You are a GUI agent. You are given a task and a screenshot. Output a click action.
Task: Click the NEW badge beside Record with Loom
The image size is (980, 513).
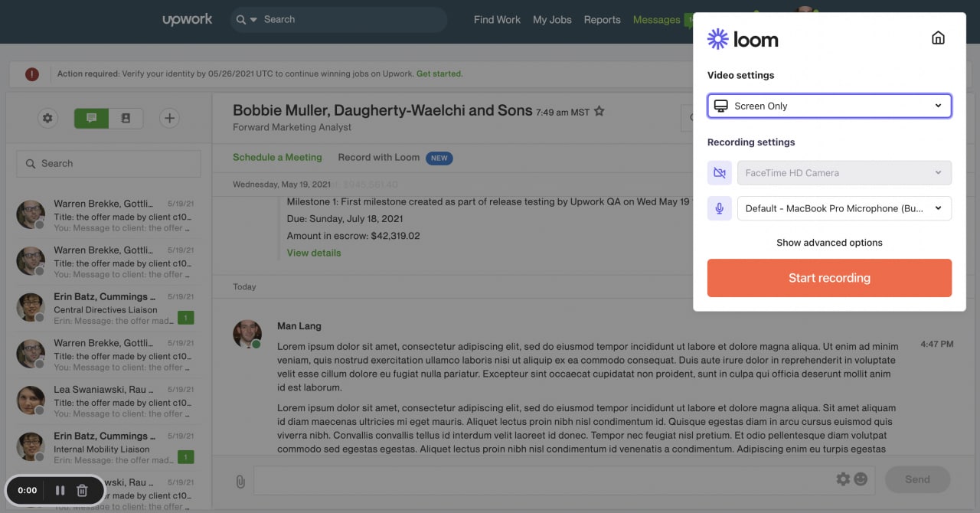tap(439, 158)
